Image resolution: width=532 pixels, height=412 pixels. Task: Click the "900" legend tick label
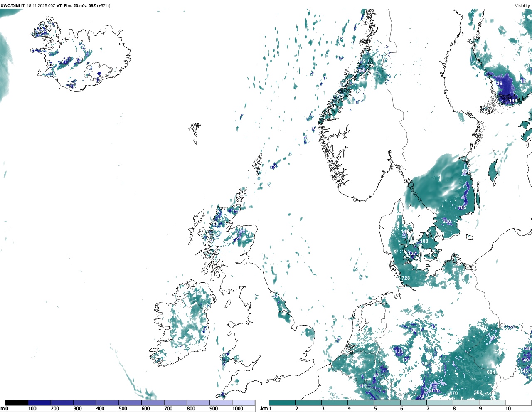click(213, 409)
